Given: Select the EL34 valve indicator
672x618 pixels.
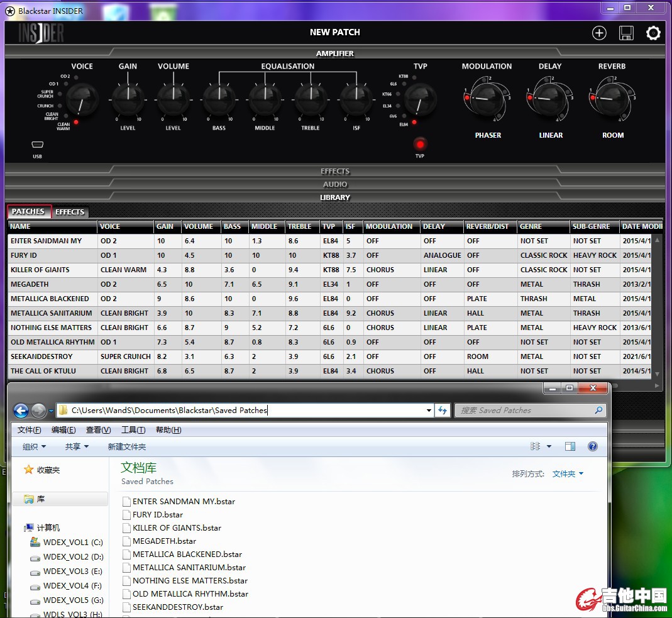Looking at the screenshot, I should tap(398, 106).
